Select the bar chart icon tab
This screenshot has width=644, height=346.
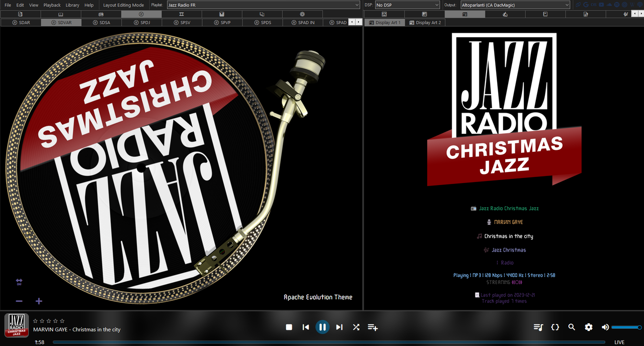[x=221, y=14]
